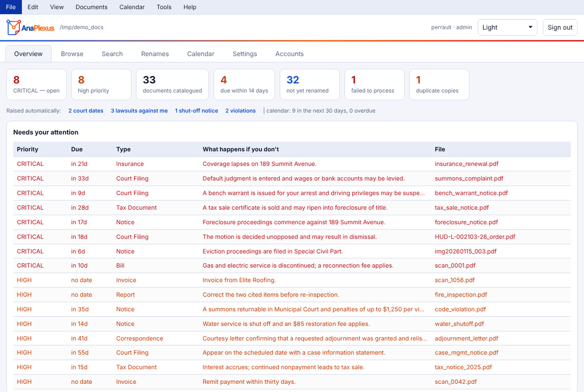The width and height of the screenshot is (584, 392).
Task: Select fire_inspection.pdf file name
Action: 461,295
